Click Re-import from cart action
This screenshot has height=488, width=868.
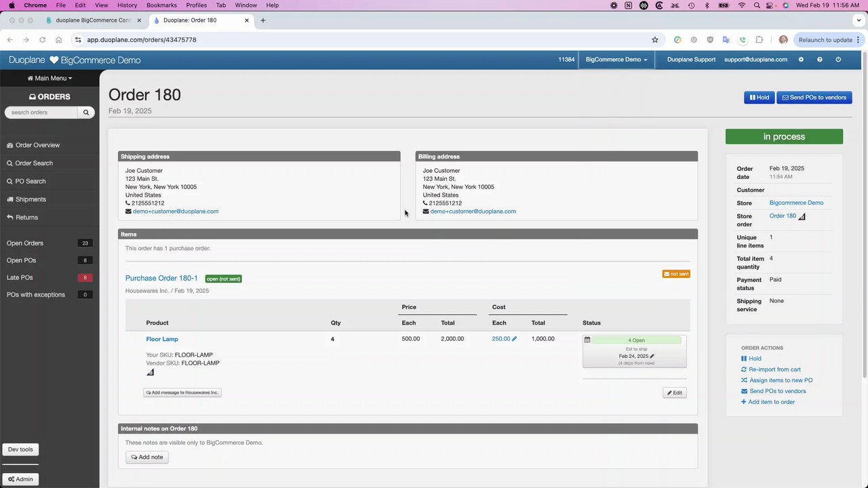pyautogui.click(x=771, y=369)
